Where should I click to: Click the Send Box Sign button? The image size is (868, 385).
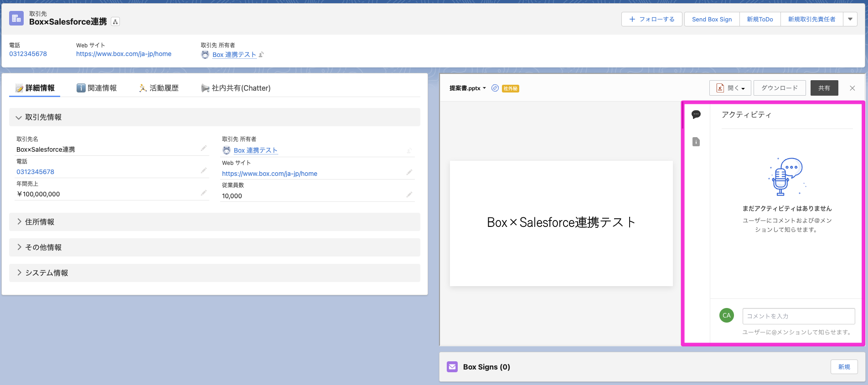(712, 19)
